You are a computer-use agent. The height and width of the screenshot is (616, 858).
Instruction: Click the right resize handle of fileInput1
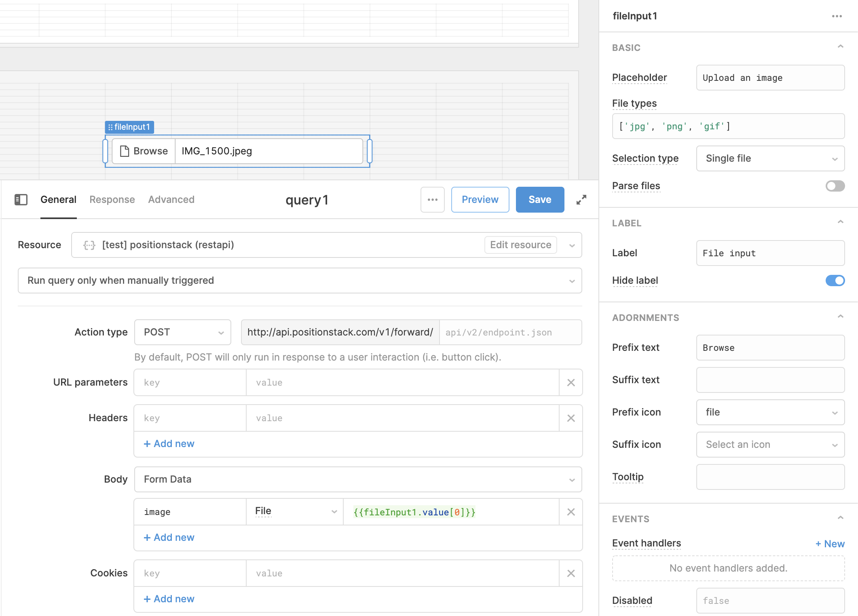click(370, 151)
